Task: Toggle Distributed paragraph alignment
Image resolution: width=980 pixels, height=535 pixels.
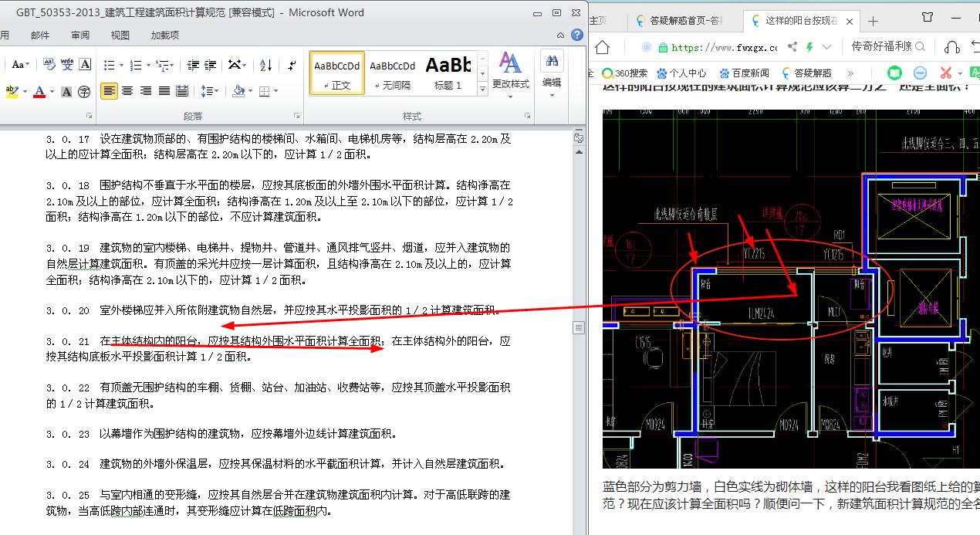Action: click(182, 91)
